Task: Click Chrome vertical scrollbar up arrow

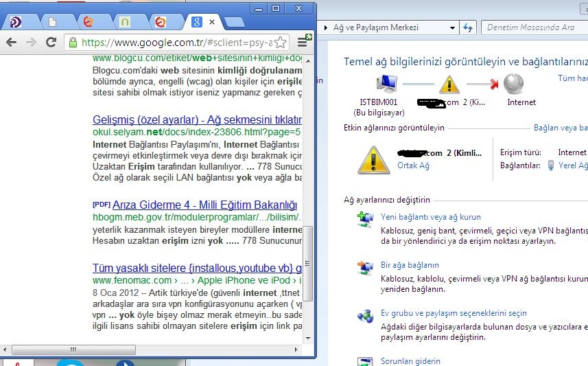Action: coord(308,61)
